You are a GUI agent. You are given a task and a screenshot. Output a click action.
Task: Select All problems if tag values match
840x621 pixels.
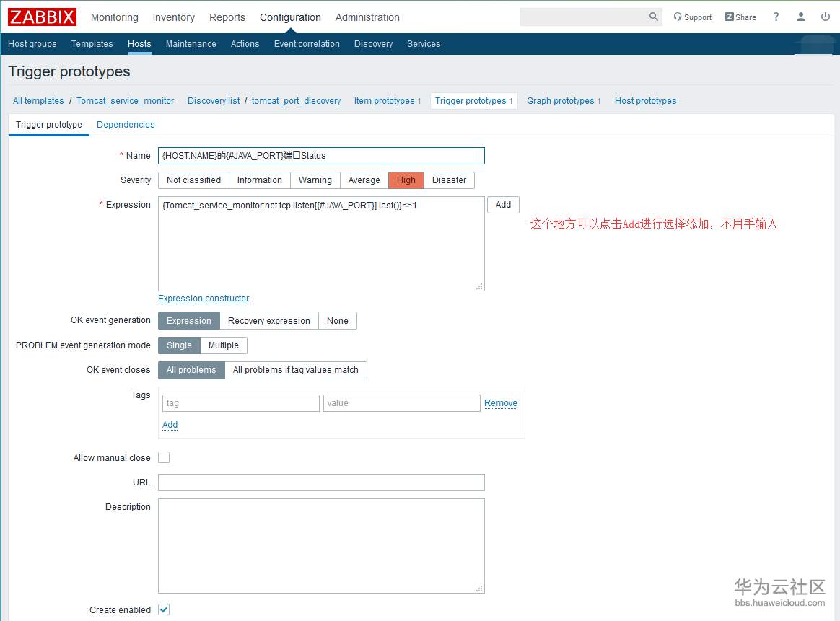click(296, 370)
